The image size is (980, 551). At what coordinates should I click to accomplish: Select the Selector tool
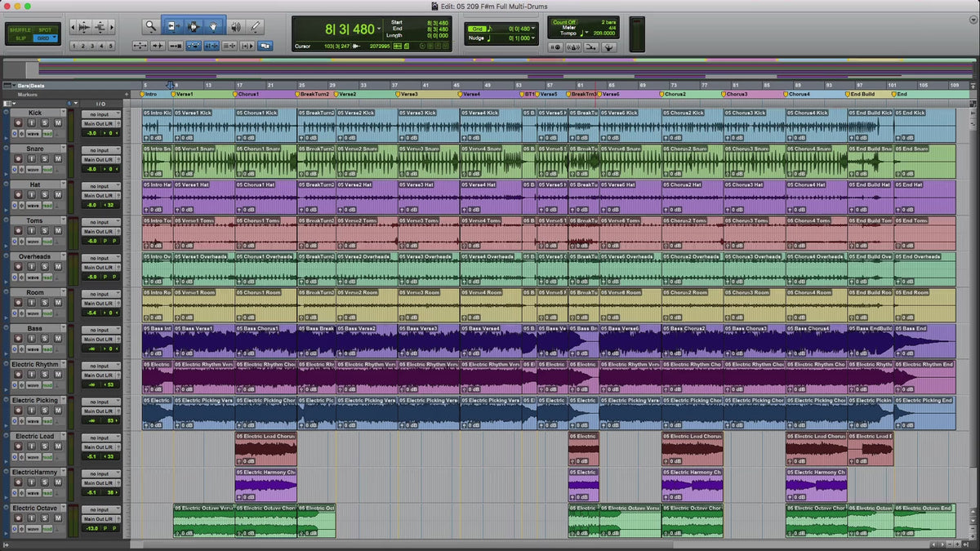click(193, 27)
